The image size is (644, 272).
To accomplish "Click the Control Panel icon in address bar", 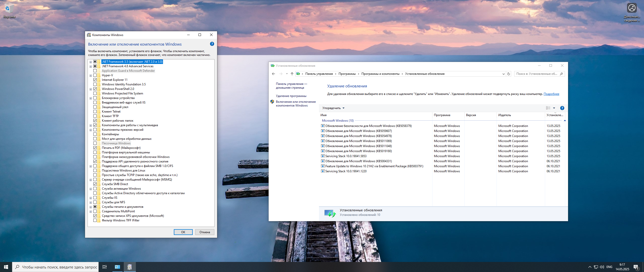I will [x=298, y=74].
